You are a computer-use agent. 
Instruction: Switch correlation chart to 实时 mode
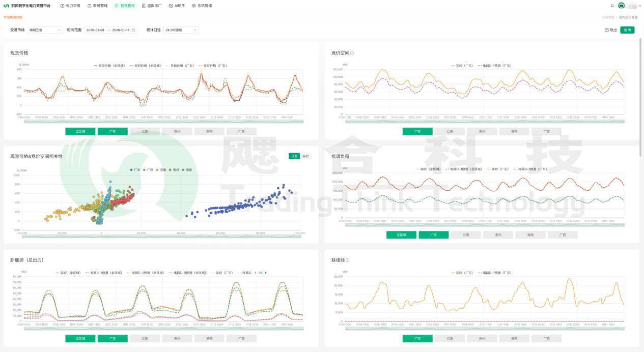coord(305,156)
